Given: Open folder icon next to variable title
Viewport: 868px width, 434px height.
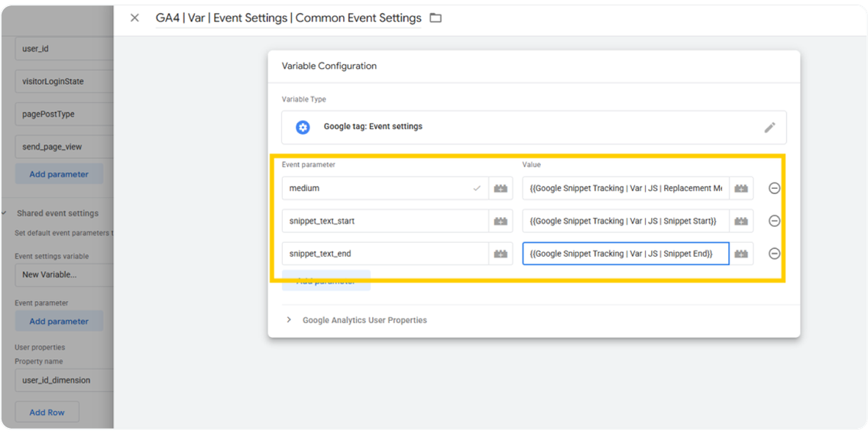Looking at the screenshot, I should pos(436,18).
